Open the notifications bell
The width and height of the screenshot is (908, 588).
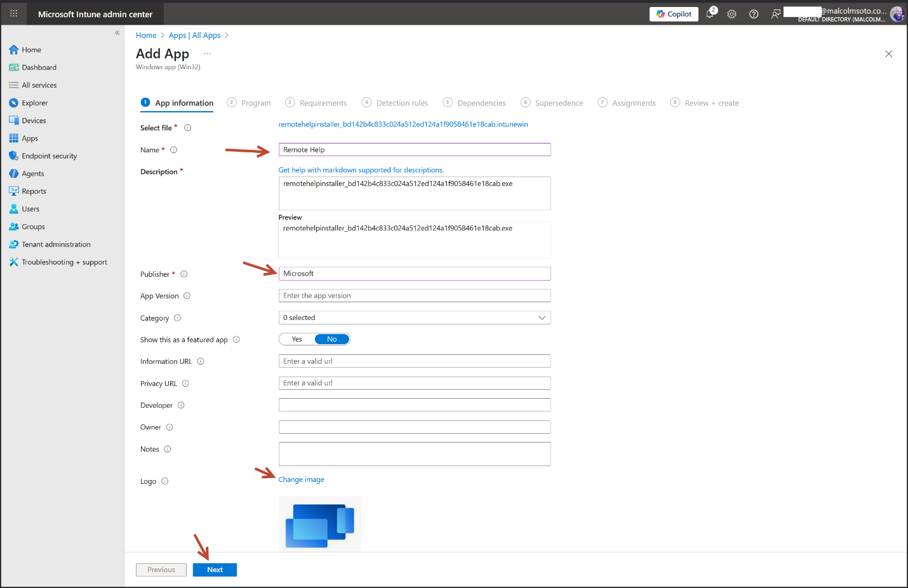click(x=710, y=14)
